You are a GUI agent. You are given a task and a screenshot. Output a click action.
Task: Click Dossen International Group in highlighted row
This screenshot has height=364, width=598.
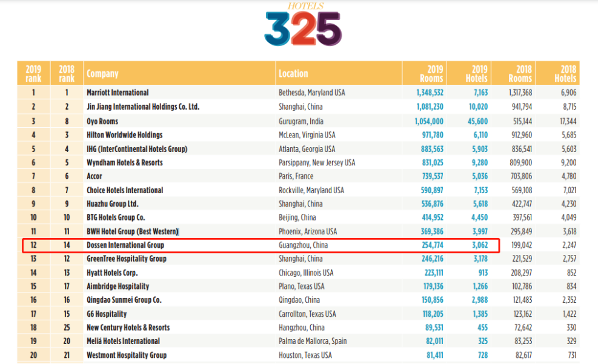[x=125, y=245]
